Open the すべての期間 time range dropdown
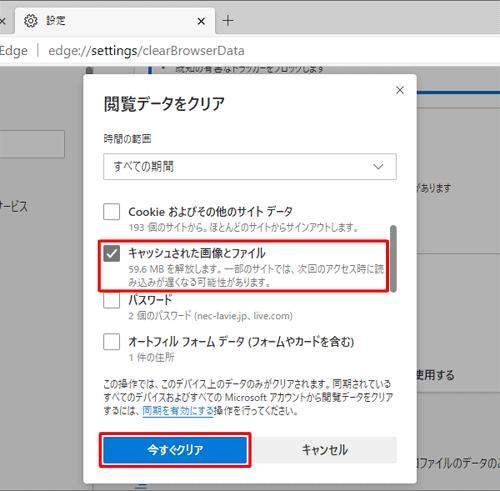The image size is (500, 491). tap(250, 166)
